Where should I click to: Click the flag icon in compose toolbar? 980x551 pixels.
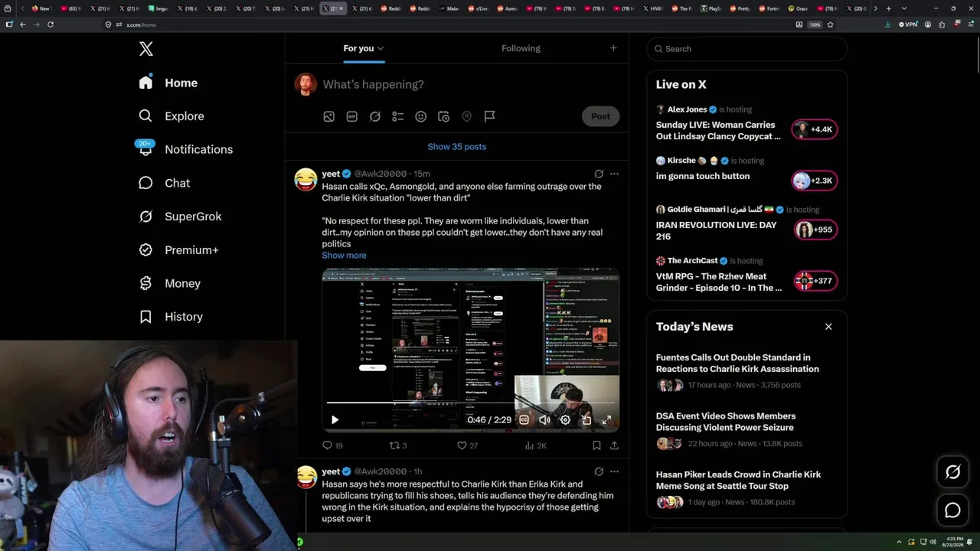click(490, 116)
